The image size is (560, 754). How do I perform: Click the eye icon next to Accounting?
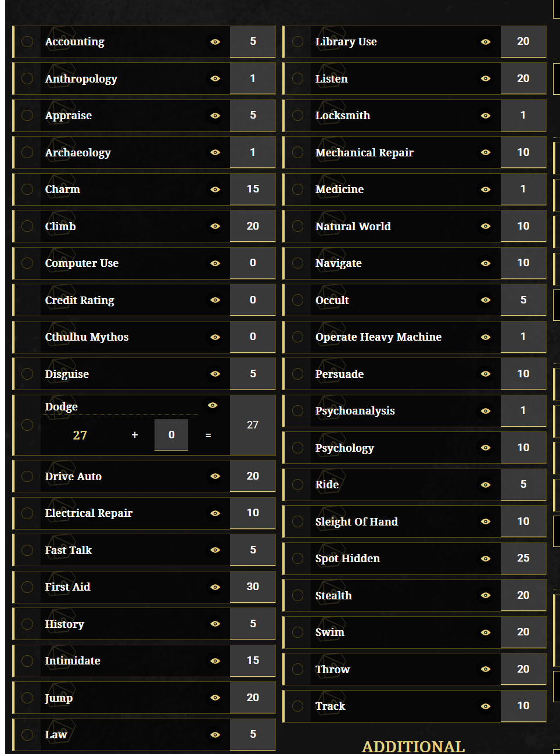tap(215, 42)
